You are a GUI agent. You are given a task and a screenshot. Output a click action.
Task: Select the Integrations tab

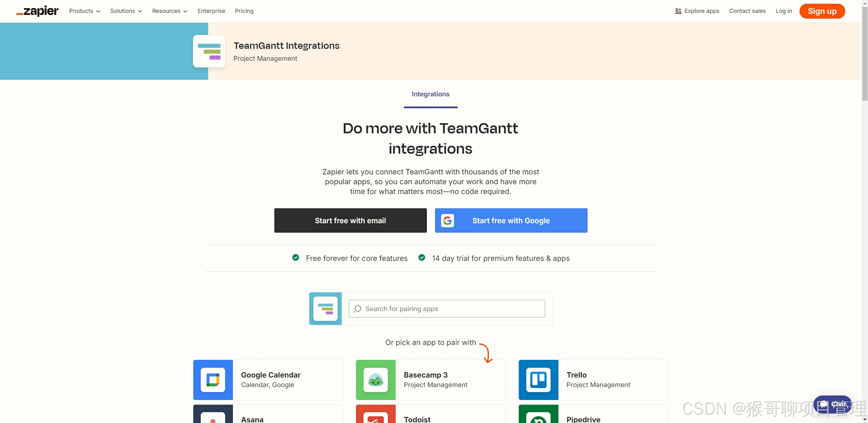(431, 94)
